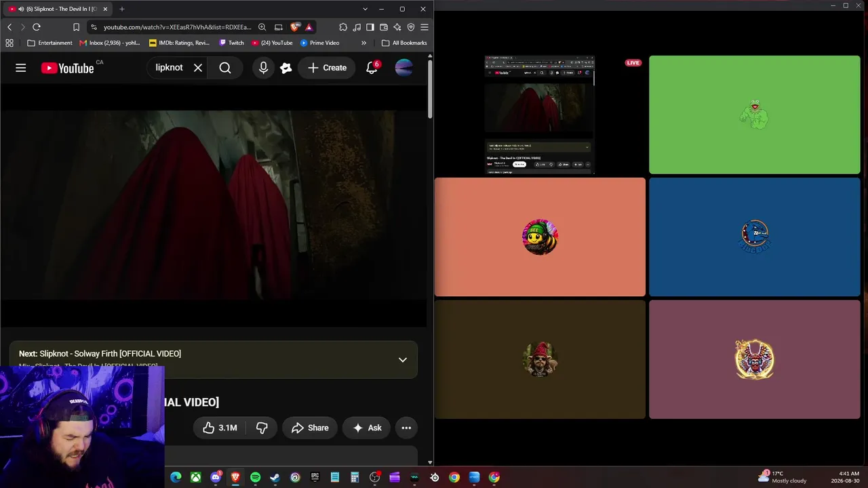Open the media control music note icon

(x=357, y=27)
